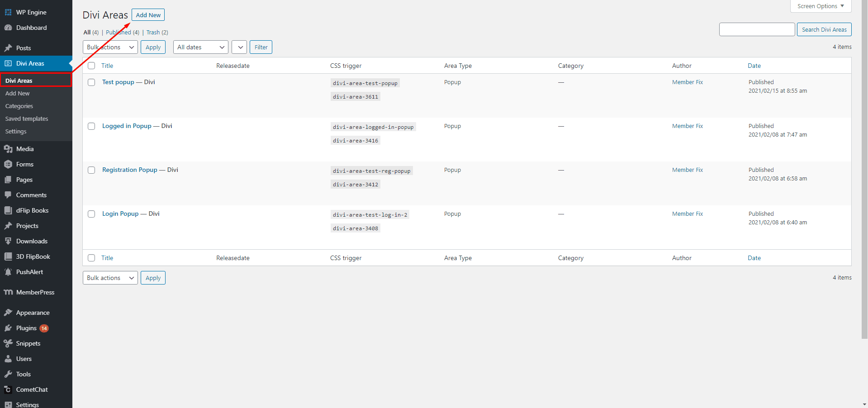Expand Screen Options panel
The image size is (868, 408).
click(821, 6)
